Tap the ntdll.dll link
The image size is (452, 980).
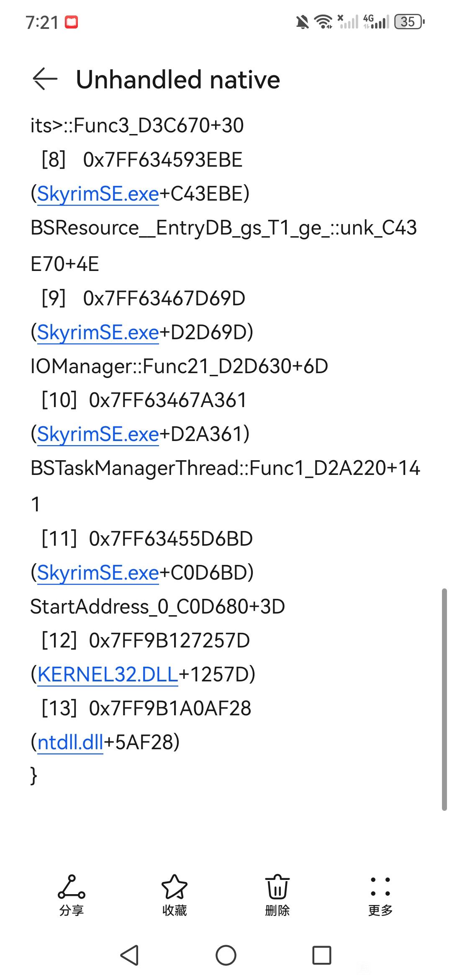(70, 742)
